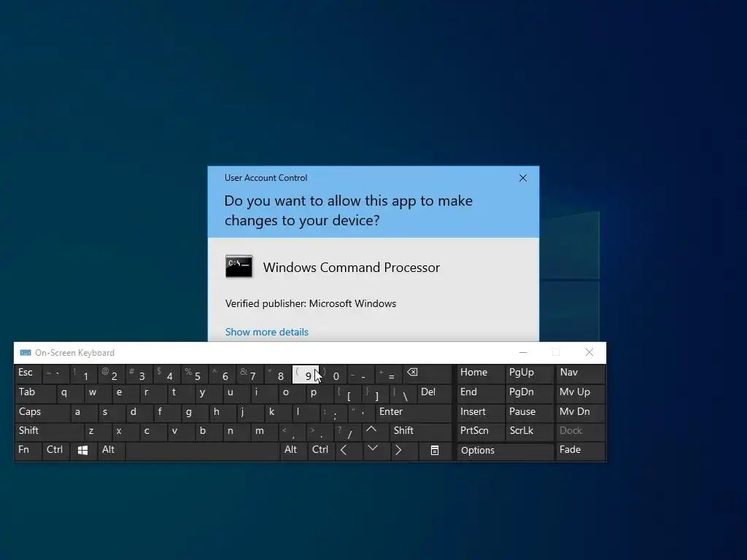The image size is (747, 560).
Task: Click the PgDn key
Action: pos(530,393)
